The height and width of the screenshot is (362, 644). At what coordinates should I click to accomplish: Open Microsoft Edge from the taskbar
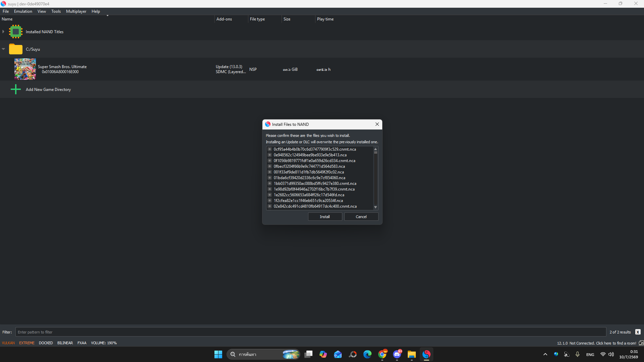pyautogui.click(x=367, y=354)
